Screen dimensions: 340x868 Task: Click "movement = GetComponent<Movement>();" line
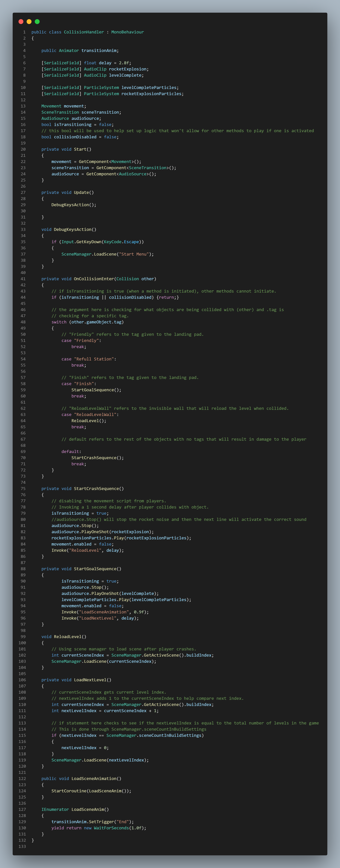[96, 162]
